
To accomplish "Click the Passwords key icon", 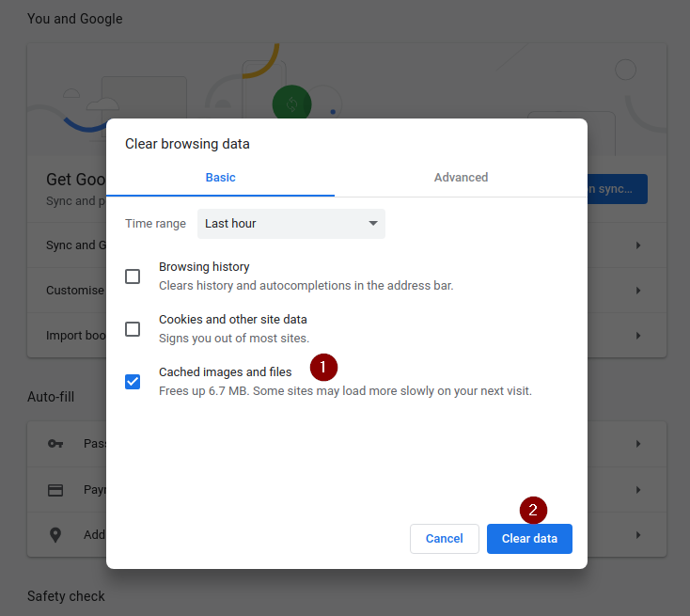I will tap(55, 444).
